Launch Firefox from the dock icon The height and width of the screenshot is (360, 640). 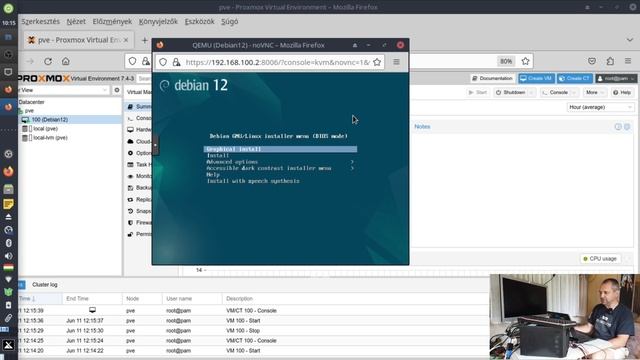[x=8, y=171]
